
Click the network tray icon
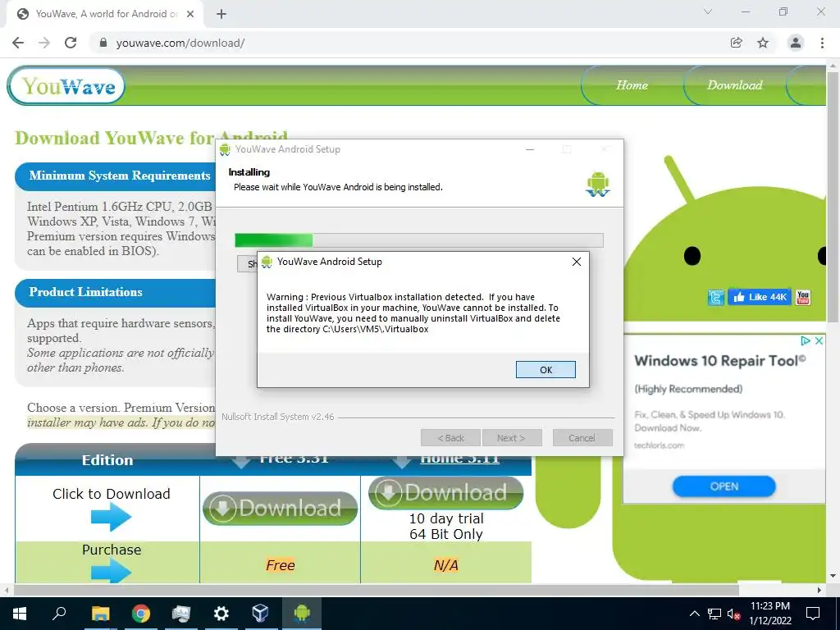point(714,614)
